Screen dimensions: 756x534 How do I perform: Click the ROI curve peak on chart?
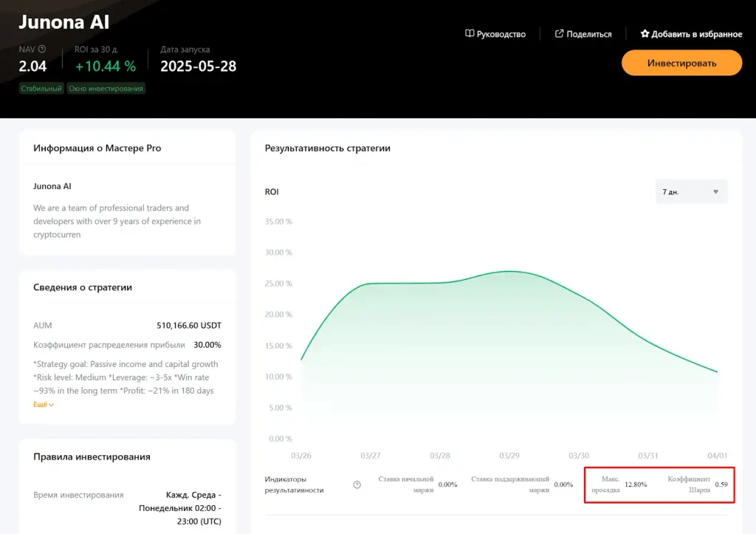tap(510, 271)
